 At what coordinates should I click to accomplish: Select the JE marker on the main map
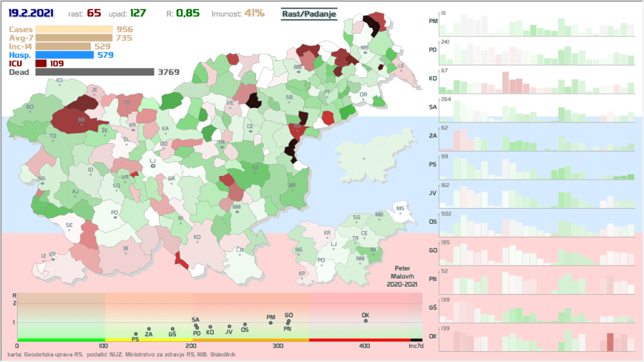[x=95, y=90]
